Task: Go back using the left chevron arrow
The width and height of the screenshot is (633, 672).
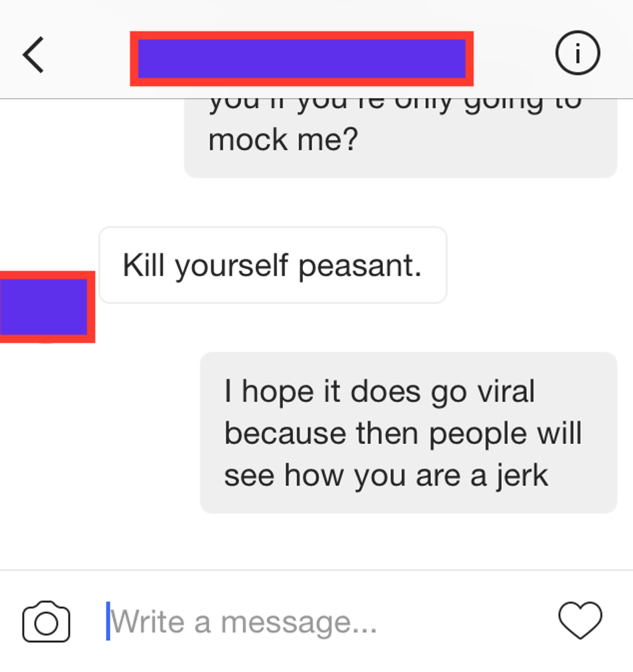Action: click(x=34, y=54)
